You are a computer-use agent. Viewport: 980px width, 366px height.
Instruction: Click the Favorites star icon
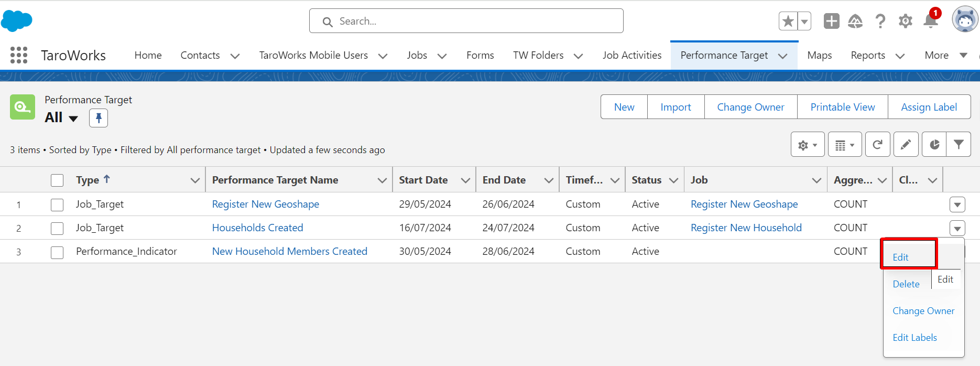[x=788, y=21]
